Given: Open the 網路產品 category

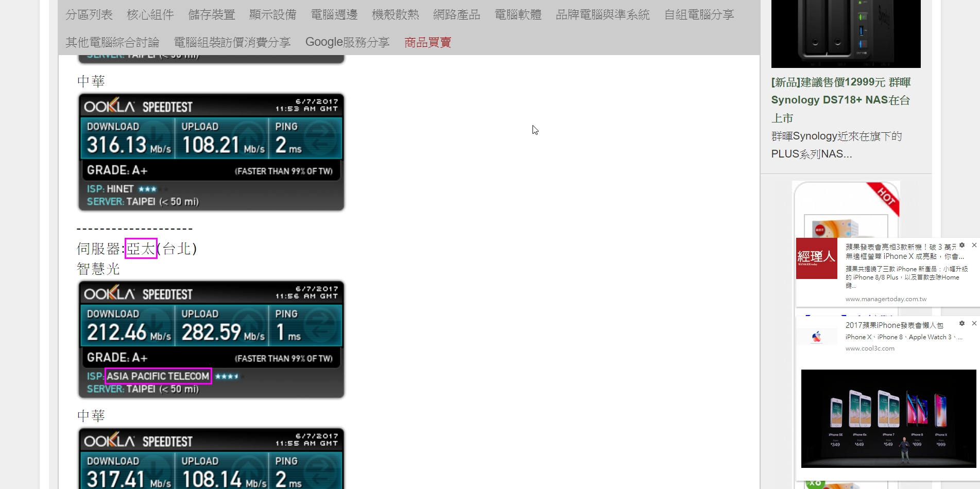Looking at the screenshot, I should point(457,14).
